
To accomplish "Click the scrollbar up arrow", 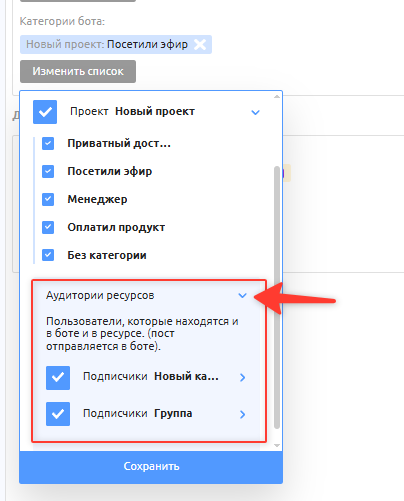I will click(277, 96).
